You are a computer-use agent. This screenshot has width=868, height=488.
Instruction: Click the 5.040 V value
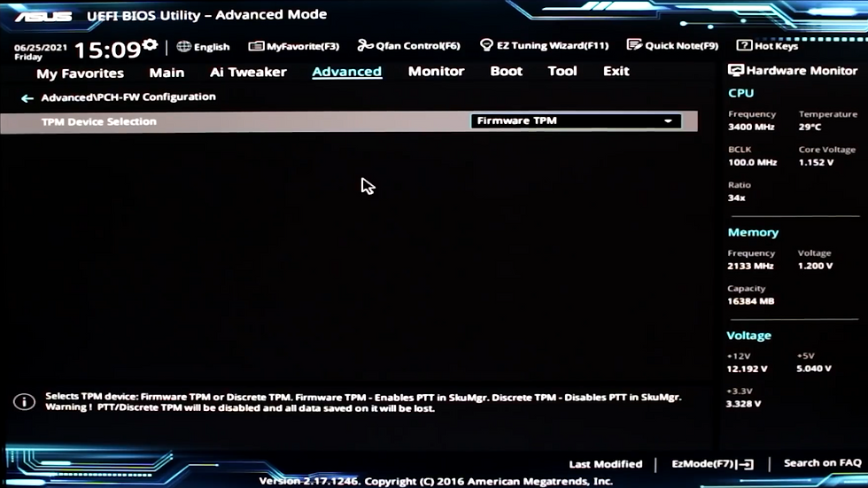pos(814,368)
